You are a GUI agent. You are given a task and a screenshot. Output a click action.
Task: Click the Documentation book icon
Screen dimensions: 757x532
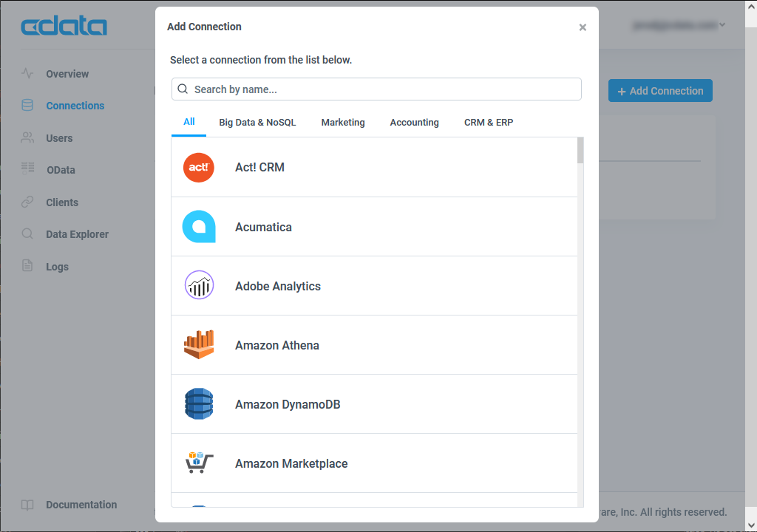[x=27, y=505]
